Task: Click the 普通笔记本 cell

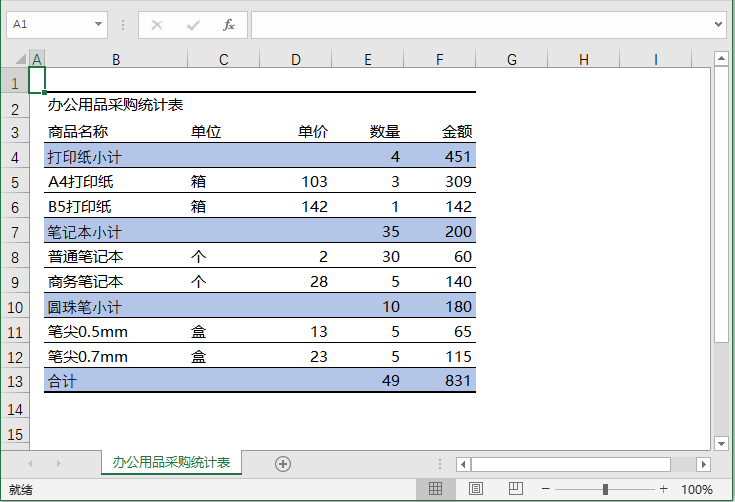Action: 116,256
